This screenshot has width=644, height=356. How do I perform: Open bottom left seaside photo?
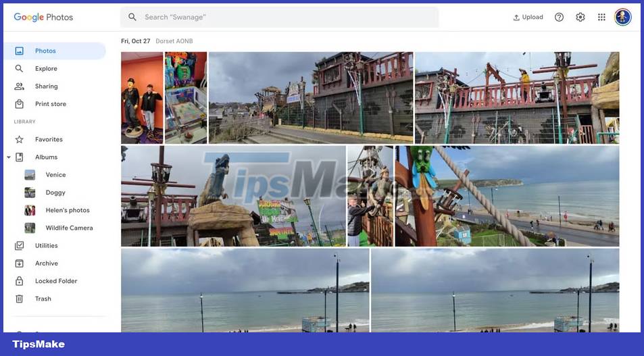coord(245,290)
